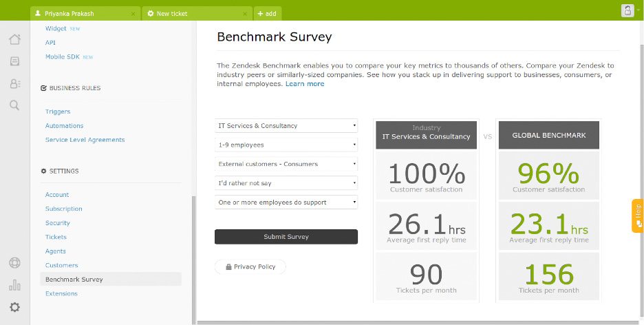644x325 pixels.
Task: Click the Industry IT Services & Consultancy header
Action: click(426, 134)
